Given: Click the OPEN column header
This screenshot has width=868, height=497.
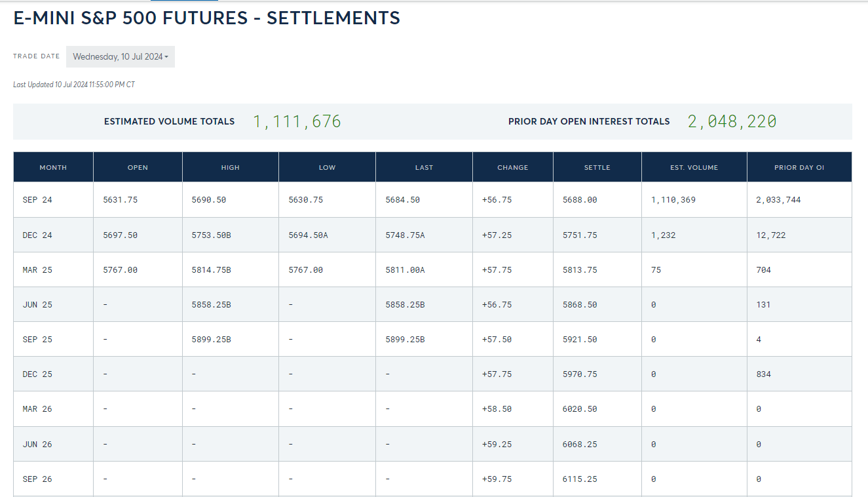Looking at the screenshot, I should pyautogui.click(x=138, y=167).
